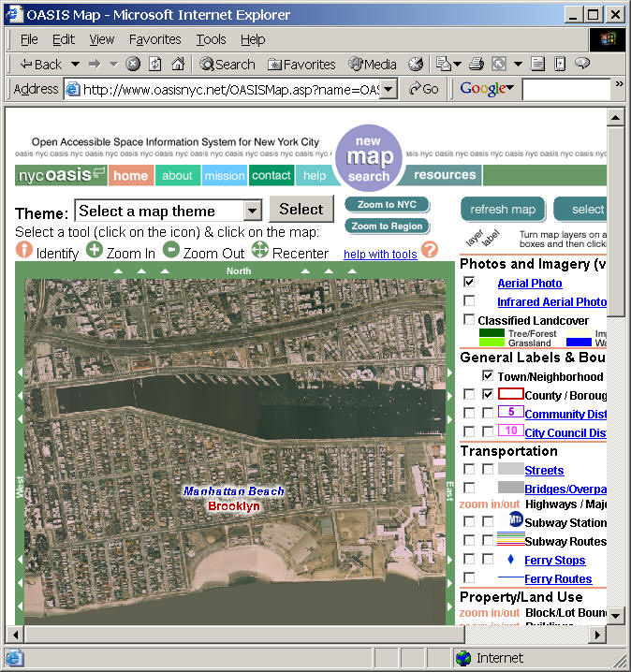Open the Back button history dropdown

click(x=75, y=65)
